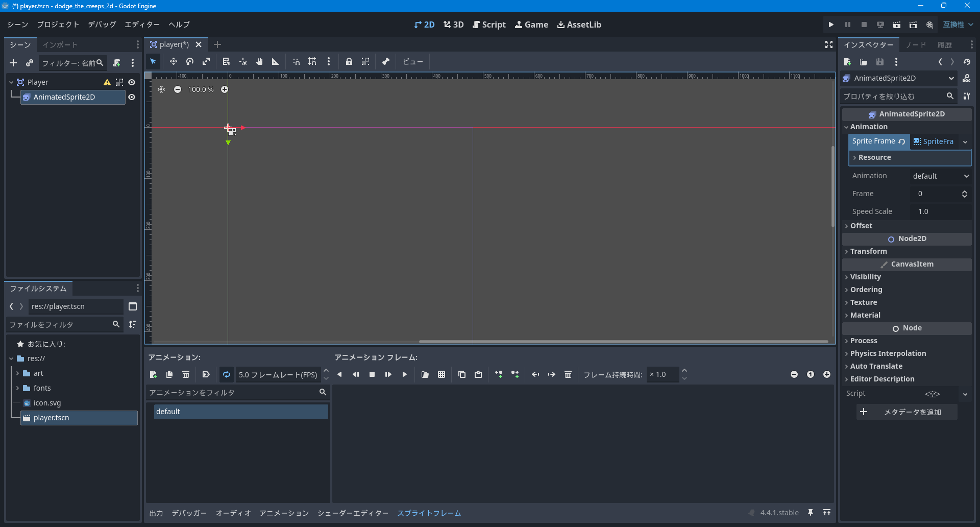Toggle skeleton options bone icon
980x527 pixels.
point(386,62)
